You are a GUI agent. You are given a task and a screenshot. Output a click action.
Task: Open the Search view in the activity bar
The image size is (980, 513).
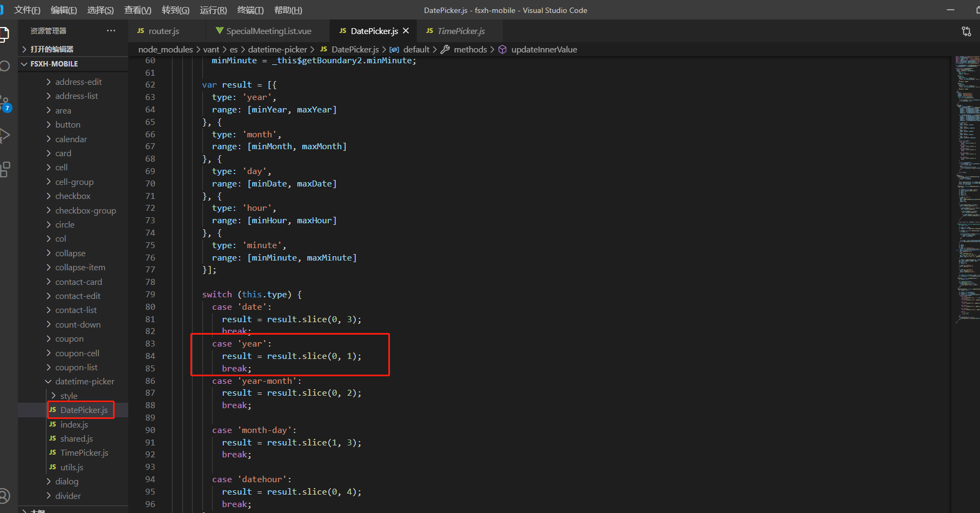4,66
